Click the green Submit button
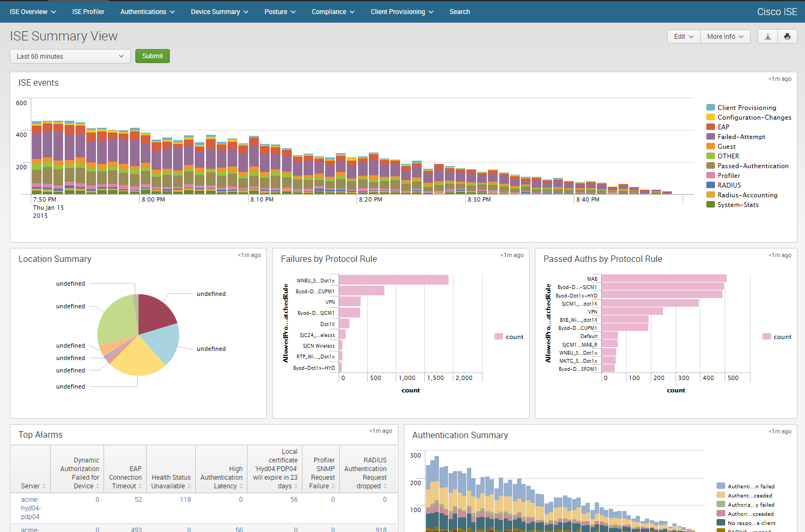 (x=152, y=56)
